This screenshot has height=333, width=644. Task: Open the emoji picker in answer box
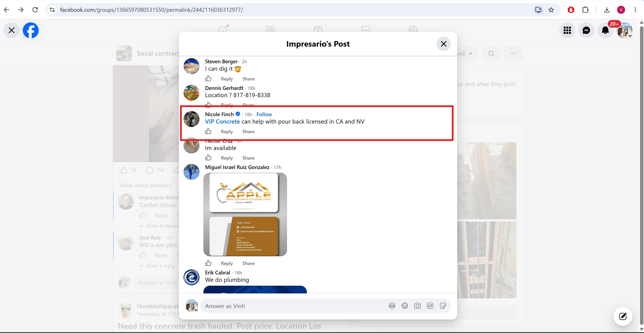tap(405, 306)
